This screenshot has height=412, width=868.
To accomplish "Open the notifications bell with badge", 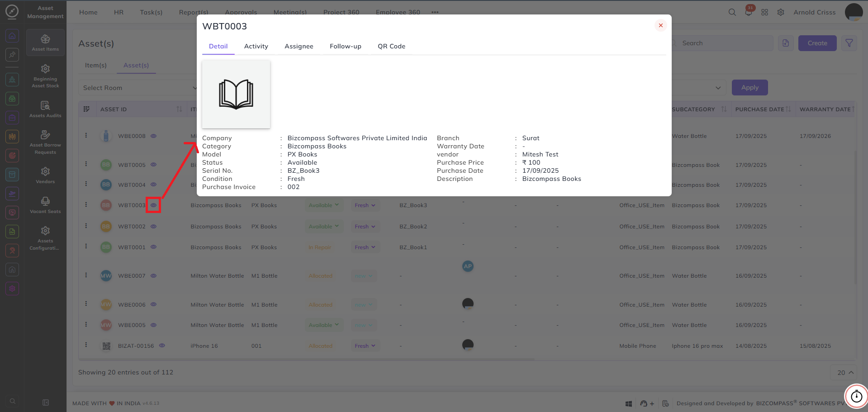I will 749,12.
